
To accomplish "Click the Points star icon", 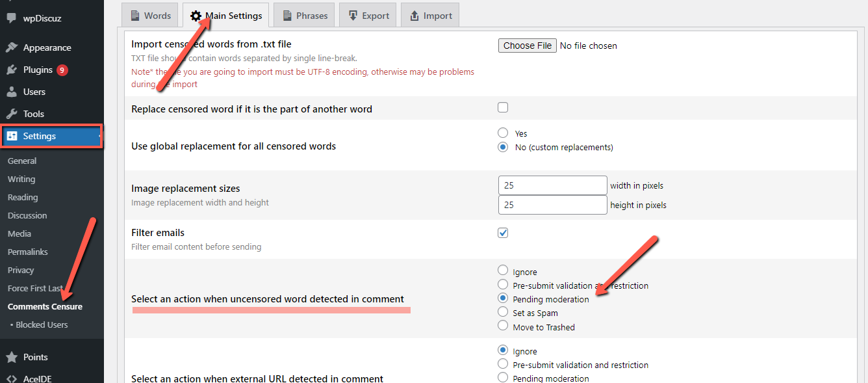I will tap(12, 357).
